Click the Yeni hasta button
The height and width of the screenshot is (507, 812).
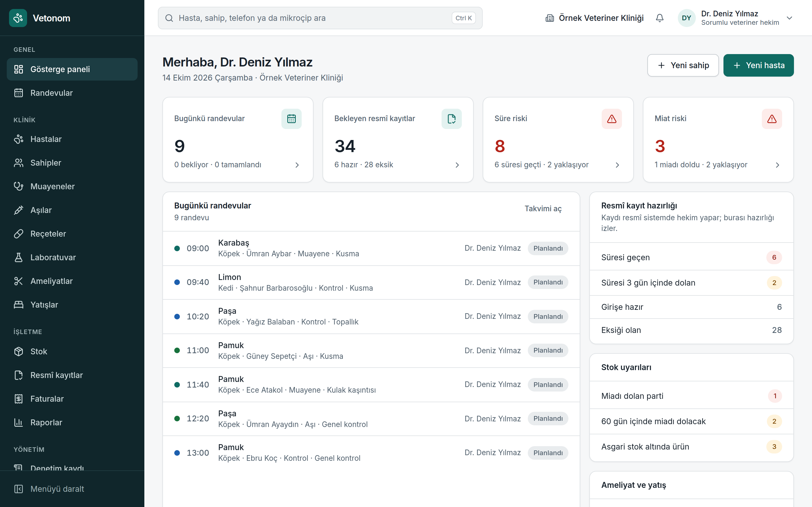(x=758, y=65)
